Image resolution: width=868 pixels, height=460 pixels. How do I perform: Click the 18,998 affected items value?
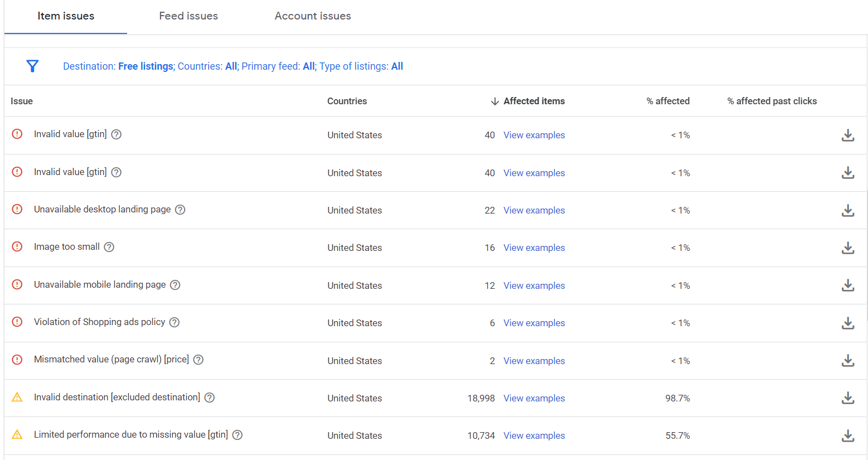point(481,398)
